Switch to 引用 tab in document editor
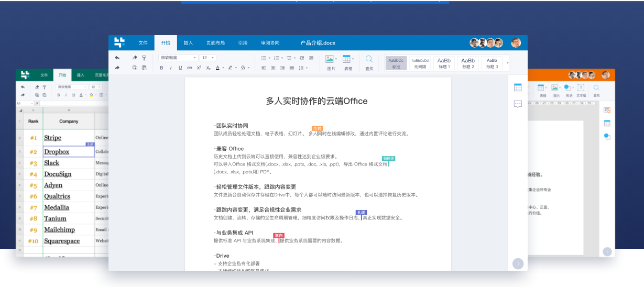The width and height of the screenshot is (644, 287). click(243, 43)
